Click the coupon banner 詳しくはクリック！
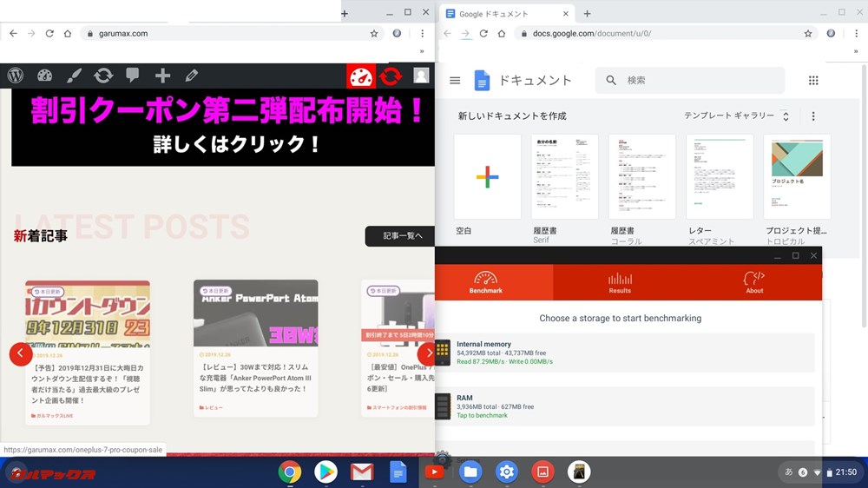This screenshot has width=868, height=488. click(223, 128)
